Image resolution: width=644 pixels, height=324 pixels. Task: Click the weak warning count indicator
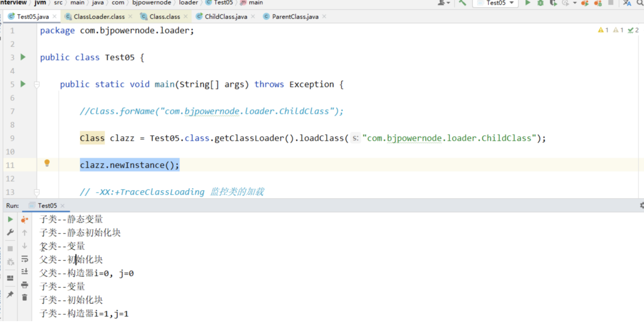[x=618, y=30]
